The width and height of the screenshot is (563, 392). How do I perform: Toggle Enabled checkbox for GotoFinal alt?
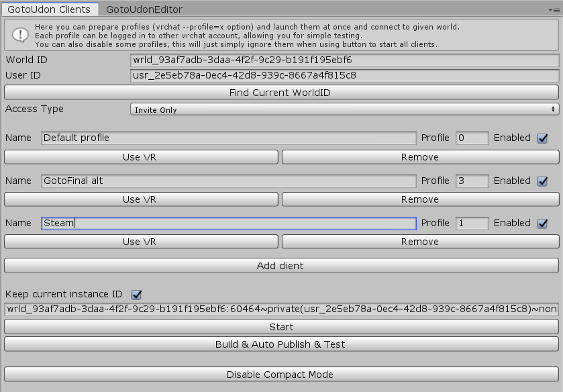(x=542, y=181)
